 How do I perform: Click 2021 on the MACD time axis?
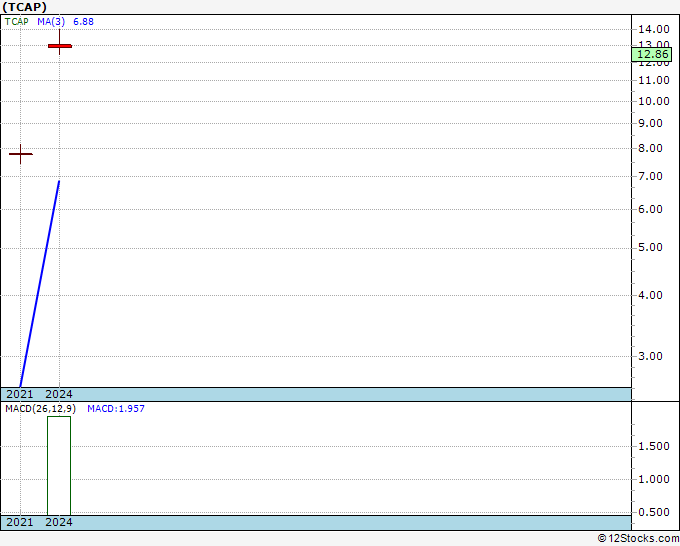(20, 522)
